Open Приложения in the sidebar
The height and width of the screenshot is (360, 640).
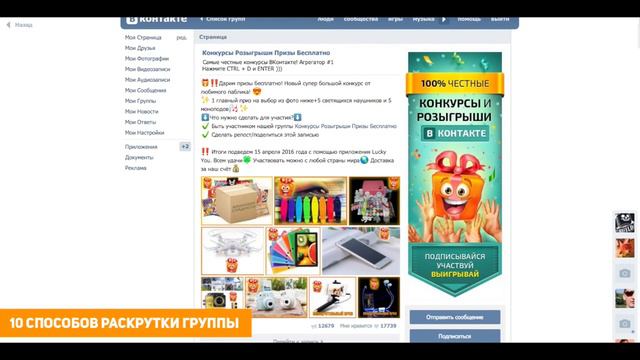[x=141, y=147]
